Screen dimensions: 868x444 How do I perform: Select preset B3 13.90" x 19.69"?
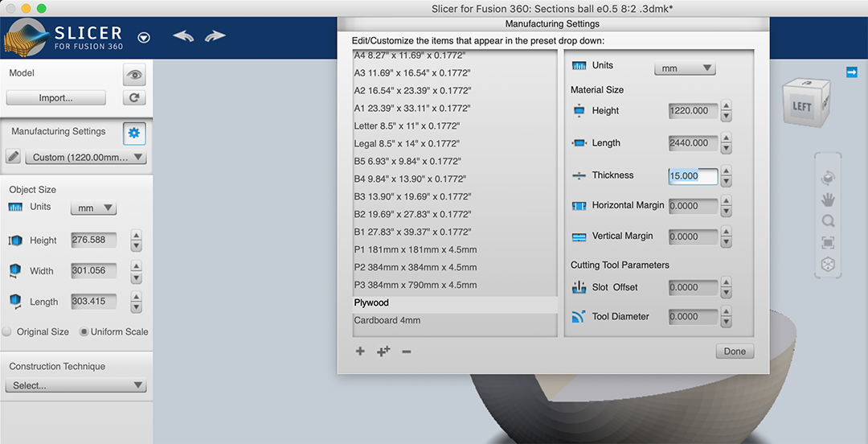[455, 197]
